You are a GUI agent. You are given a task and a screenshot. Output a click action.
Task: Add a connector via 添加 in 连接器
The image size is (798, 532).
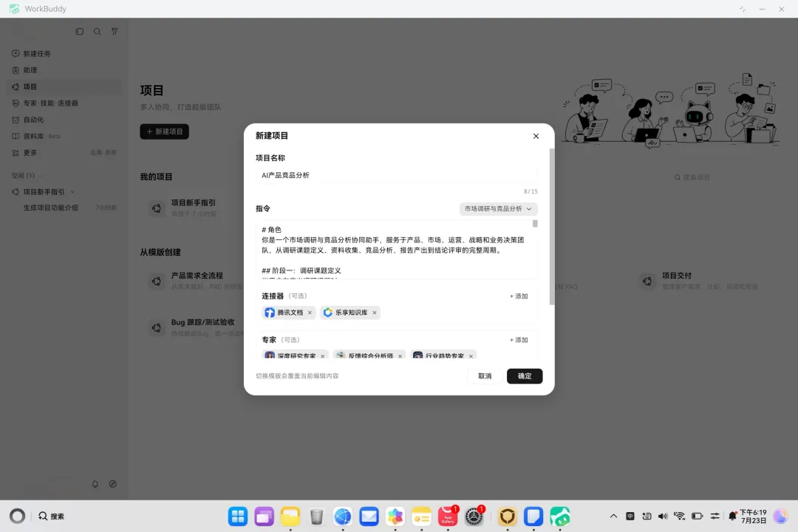click(519, 296)
